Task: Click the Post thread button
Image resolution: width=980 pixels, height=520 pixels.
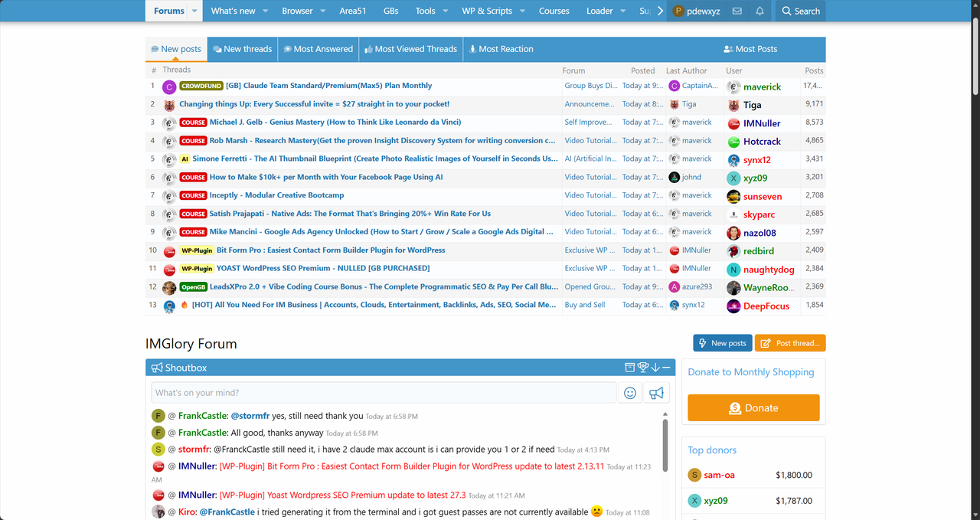Action: click(790, 343)
